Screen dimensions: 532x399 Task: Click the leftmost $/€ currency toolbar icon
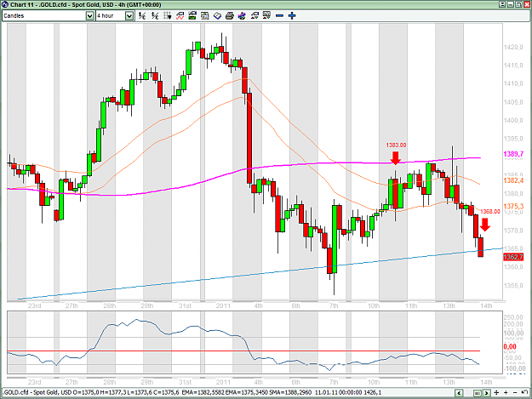pos(142,15)
